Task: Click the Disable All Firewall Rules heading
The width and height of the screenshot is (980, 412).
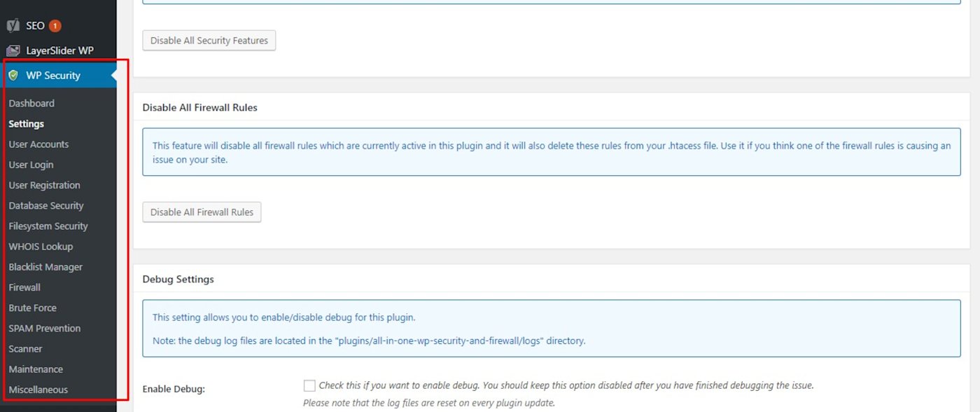Action: (x=199, y=108)
